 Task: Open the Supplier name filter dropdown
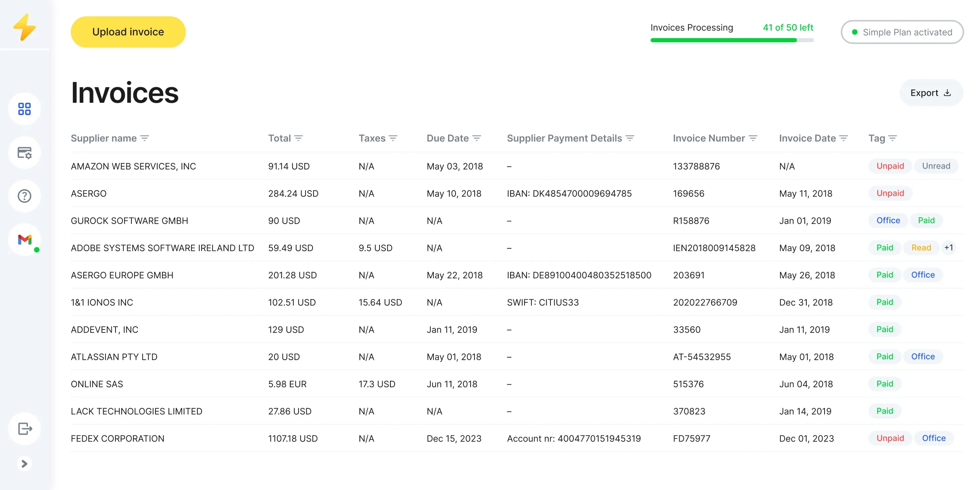(x=145, y=138)
